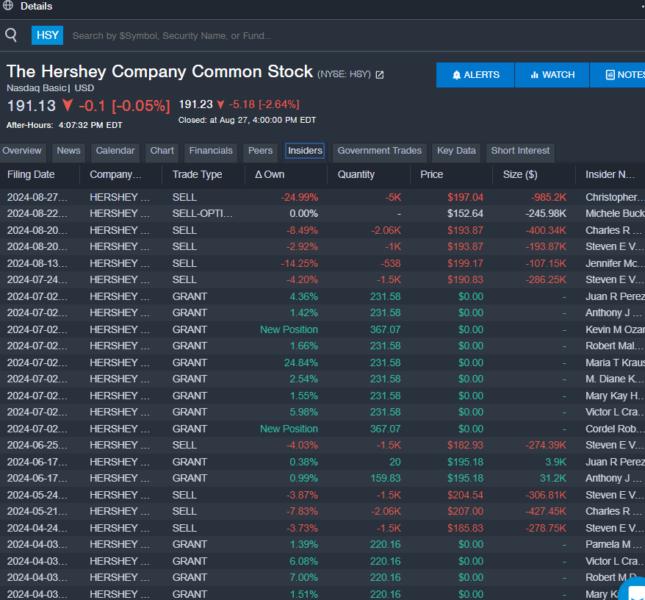The height and width of the screenshot is (600, 645).
Task: Open the ALERTS button
Action: [475, 75]
